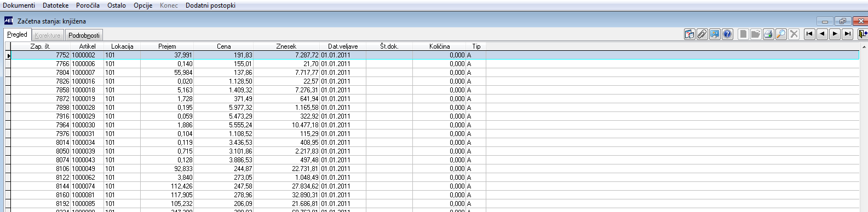Image resolution: width=868 pixels, height=212 pixels.
Task: Open the Opcije menu
Action: point(143,5)
